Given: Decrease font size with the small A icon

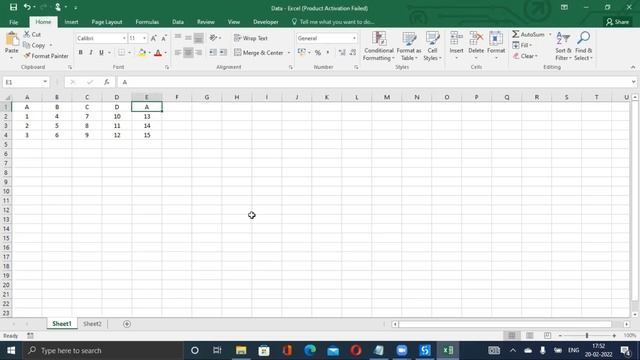Looking at the screenshot, I should [164, 38].
